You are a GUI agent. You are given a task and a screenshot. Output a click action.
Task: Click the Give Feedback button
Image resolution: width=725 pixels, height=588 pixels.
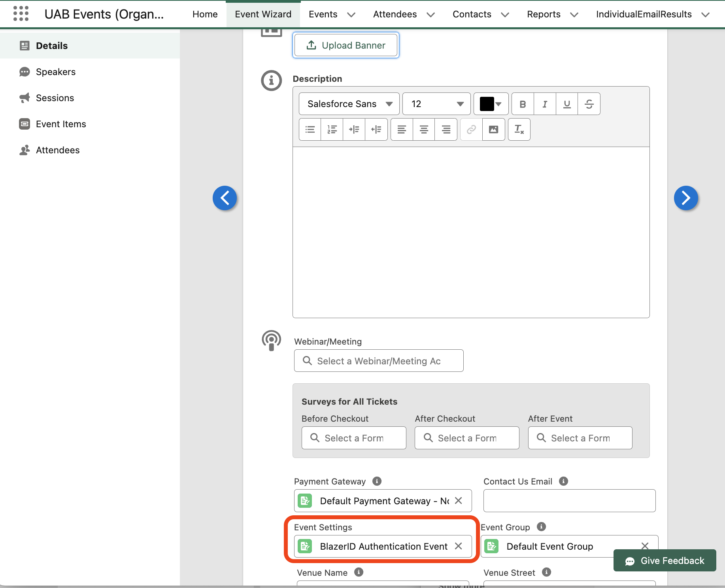click(x=665, y=560)
